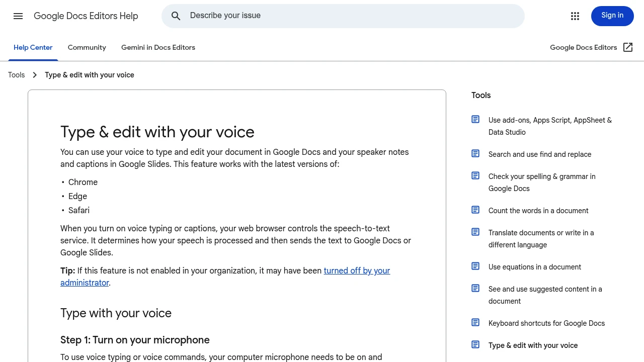The image size is (644, 362).
Task: Click the 'Chrome' bullet item
Action: point(83,183)
